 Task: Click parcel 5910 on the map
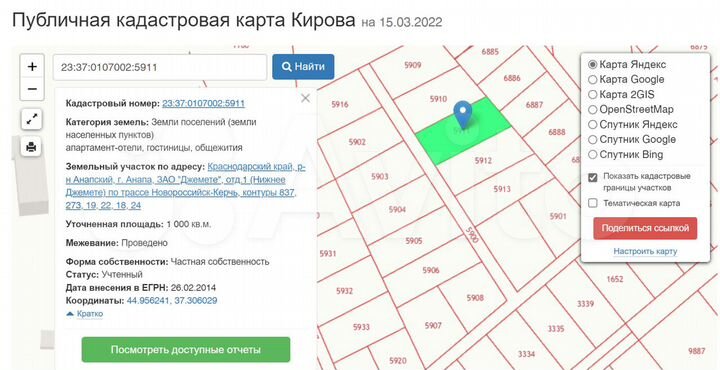pos(438,99)
